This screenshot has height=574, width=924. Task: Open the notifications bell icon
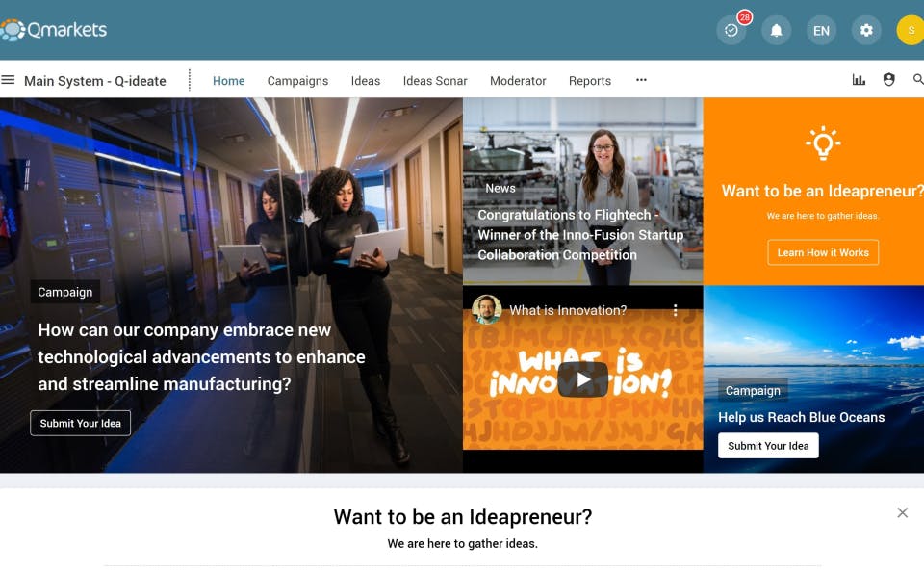pyautogui.click(x=777, y=30)
